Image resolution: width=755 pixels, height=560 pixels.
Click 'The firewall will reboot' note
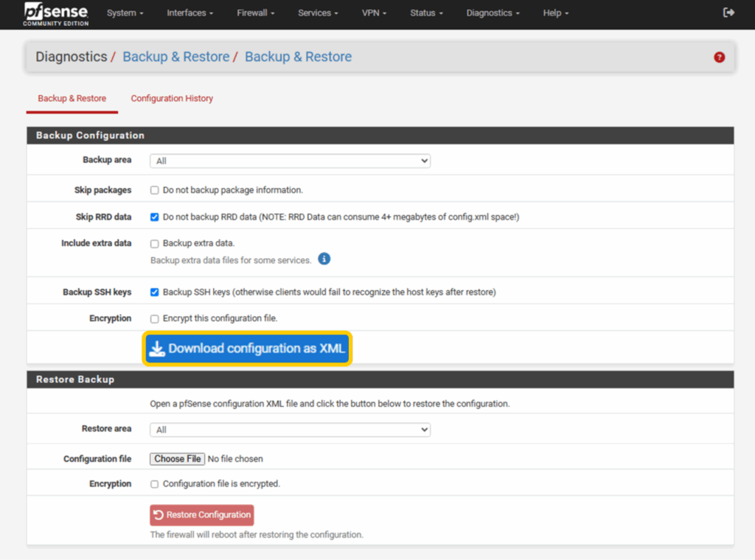point(257,534)
